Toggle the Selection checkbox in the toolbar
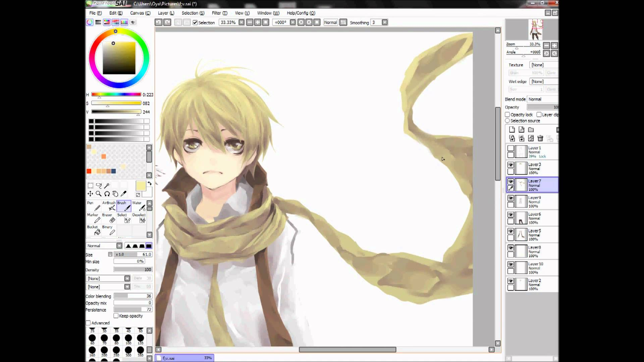644x362 pixels. [x=195, y=22]
